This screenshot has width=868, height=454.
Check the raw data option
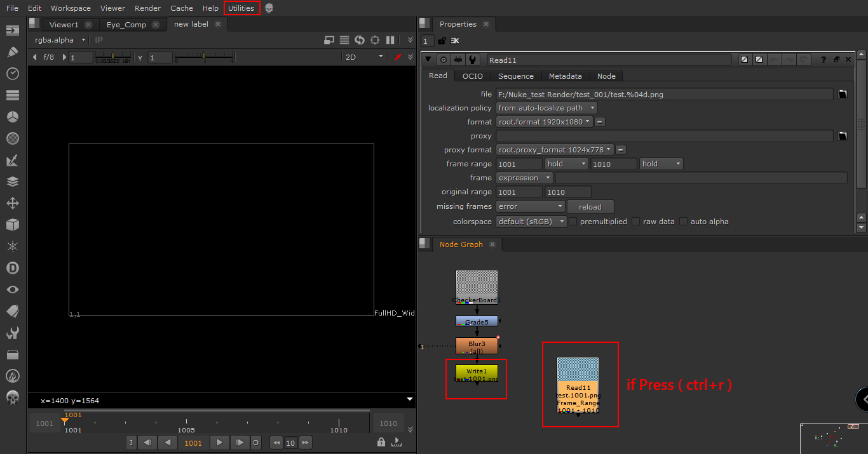tap(635, 221)
